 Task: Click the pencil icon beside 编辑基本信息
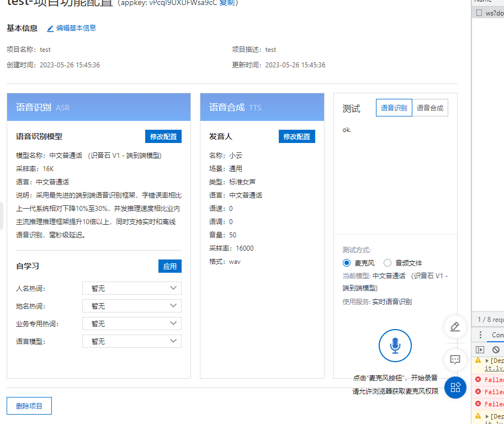click(x=50, y=28)
